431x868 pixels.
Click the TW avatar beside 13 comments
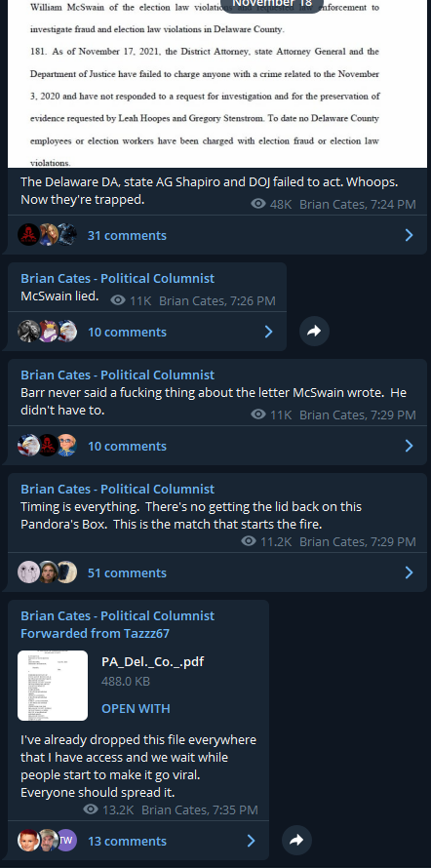point(66,841)
